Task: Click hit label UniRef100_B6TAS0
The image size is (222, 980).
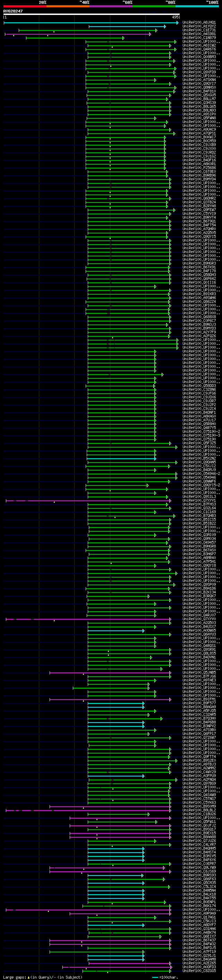Action: (199, 550)
